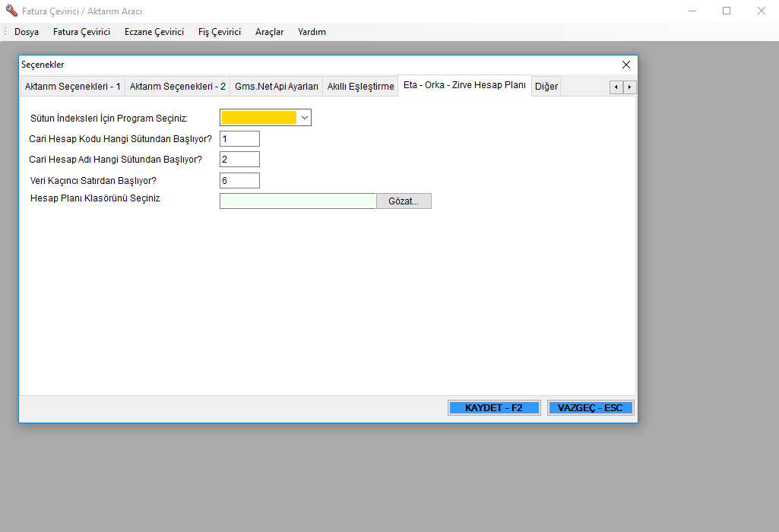Screen dimensions: 779x532
Task: Switch to the Diğer tab
Action: [546, 87]
